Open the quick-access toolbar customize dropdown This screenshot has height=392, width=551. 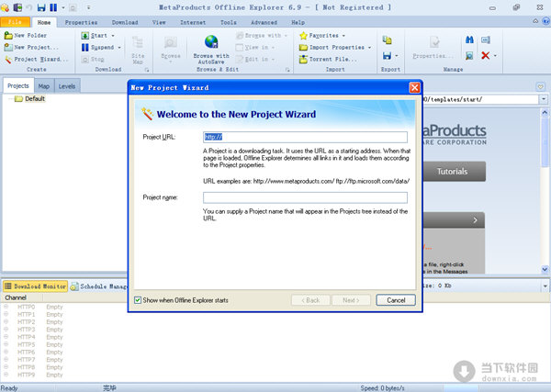(88, 7)
